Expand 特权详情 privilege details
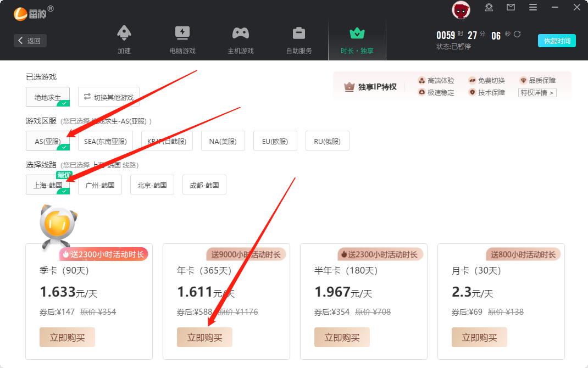Viewport: 588px width, 368px height. 537,93
